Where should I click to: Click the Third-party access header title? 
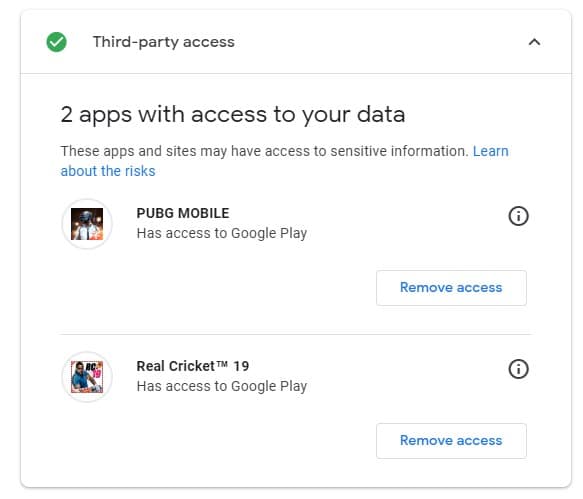click(x=164, y=42)
